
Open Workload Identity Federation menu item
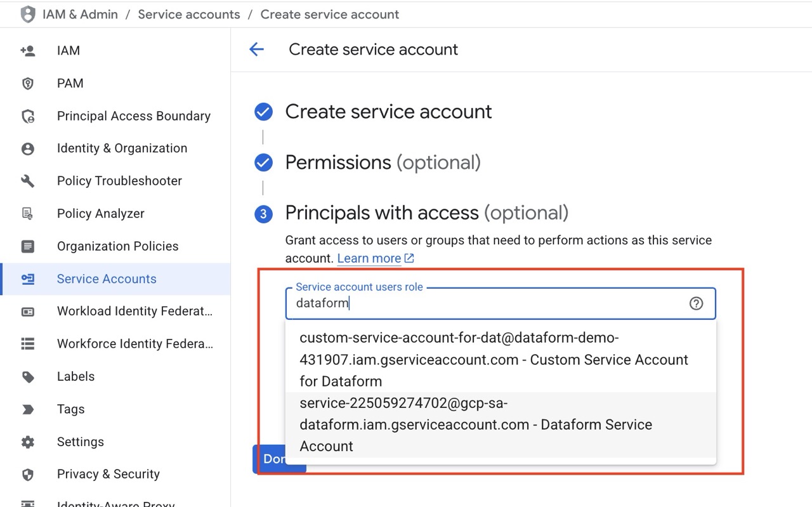coord(134,311)
